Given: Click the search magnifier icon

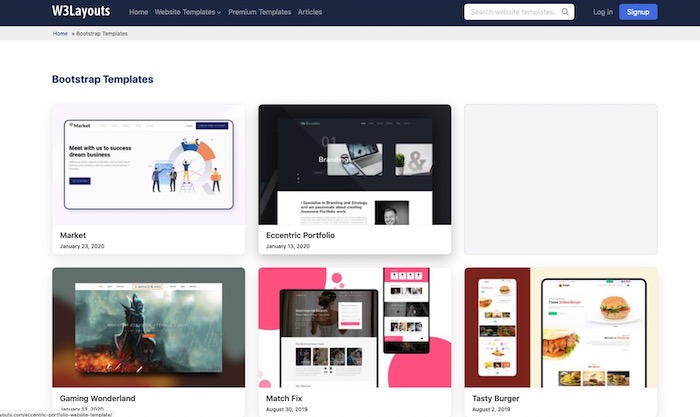Looking at the screenshot, I should 565,12.
